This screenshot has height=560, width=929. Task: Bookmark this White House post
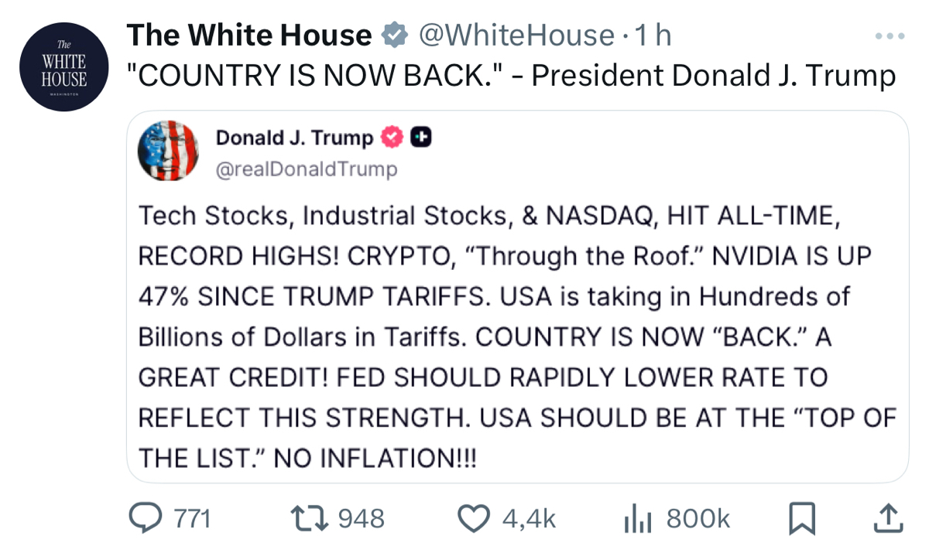(x=801, y=518)
